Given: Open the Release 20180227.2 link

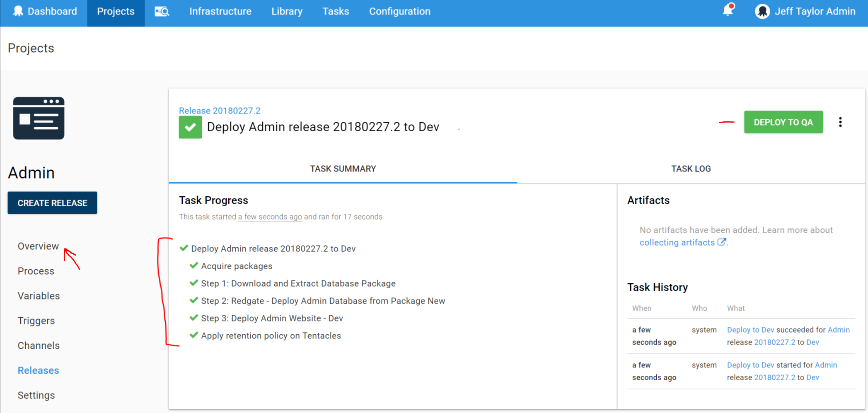Looking at the screenshot, I should click(x=220, y=111).
